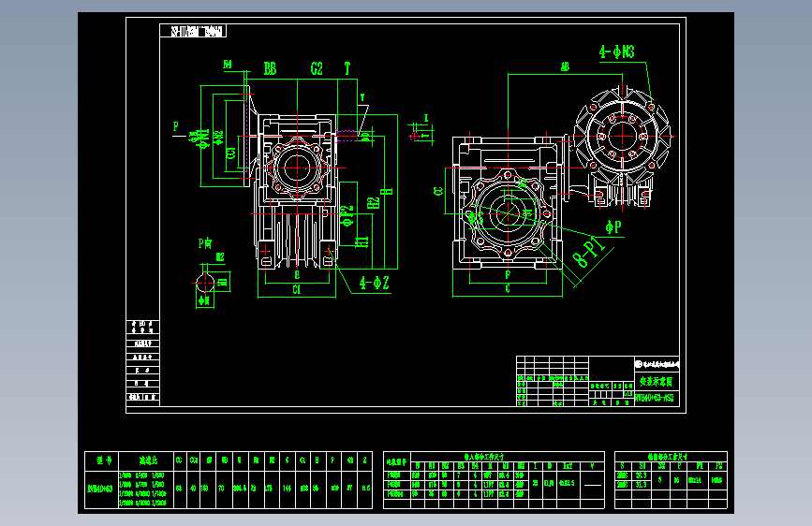Viewport: 812px width, 526px height.
Task: Click the E dimension under the feet
Action: [297, 275]
